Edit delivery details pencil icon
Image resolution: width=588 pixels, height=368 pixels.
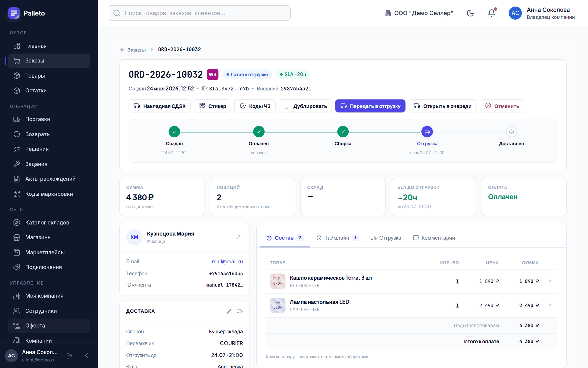(229, 311)
